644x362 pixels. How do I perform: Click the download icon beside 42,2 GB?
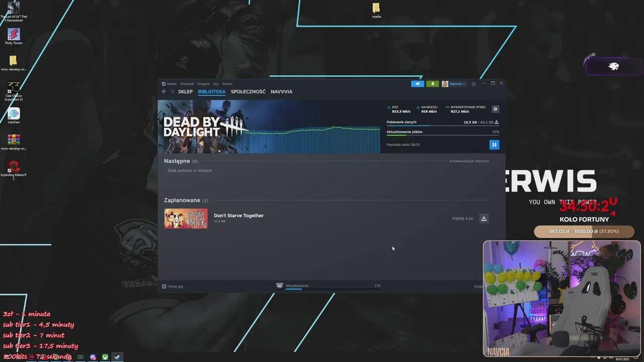(497, 122)
